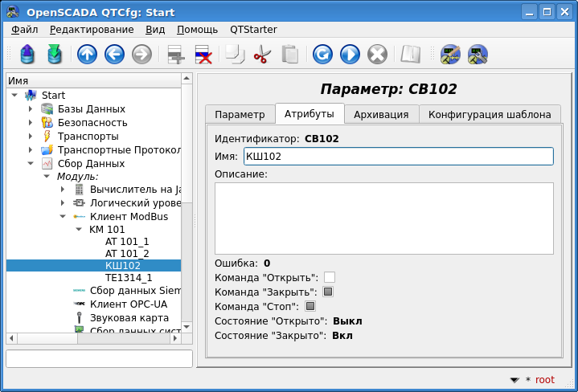Switch to the Архивация tab
The image size is (578, 392).
click(381, 114)
